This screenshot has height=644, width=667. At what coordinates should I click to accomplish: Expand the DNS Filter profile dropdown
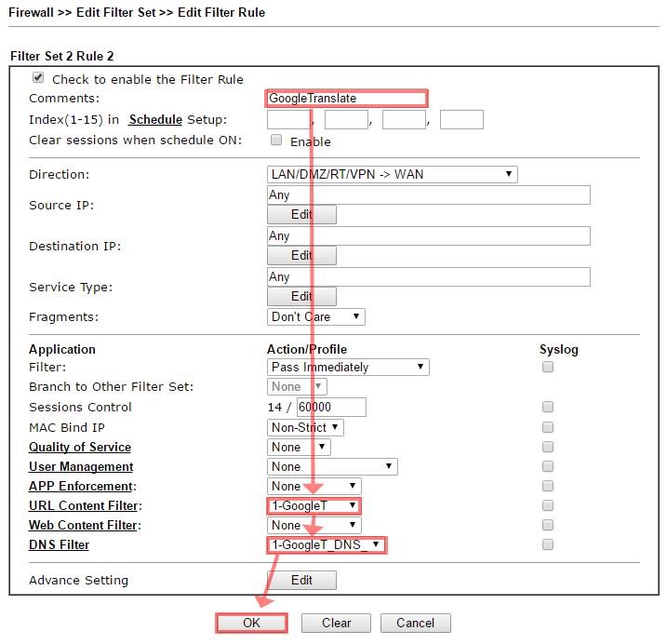pyautogui.click(x=326, y=544)
